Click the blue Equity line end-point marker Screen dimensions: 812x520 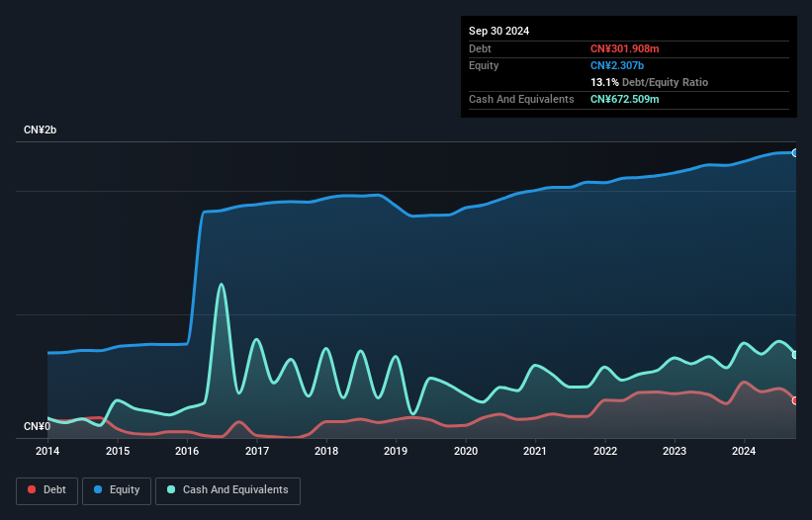(795, 152)
